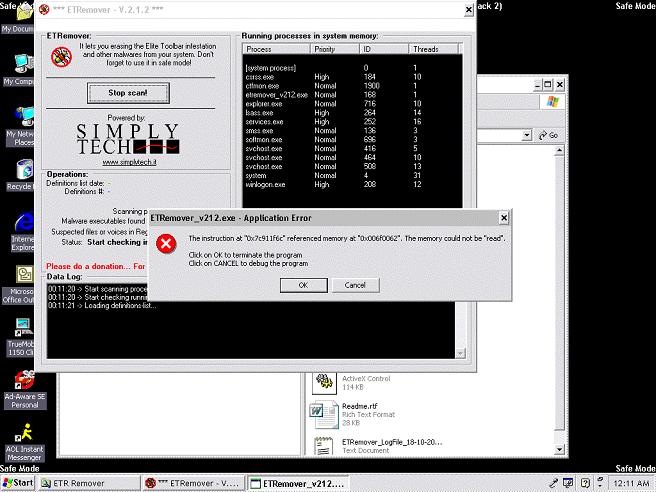Click Go button in Explorer address bar
Viewport: 656px width, 492px height.
tap(548, 135)
